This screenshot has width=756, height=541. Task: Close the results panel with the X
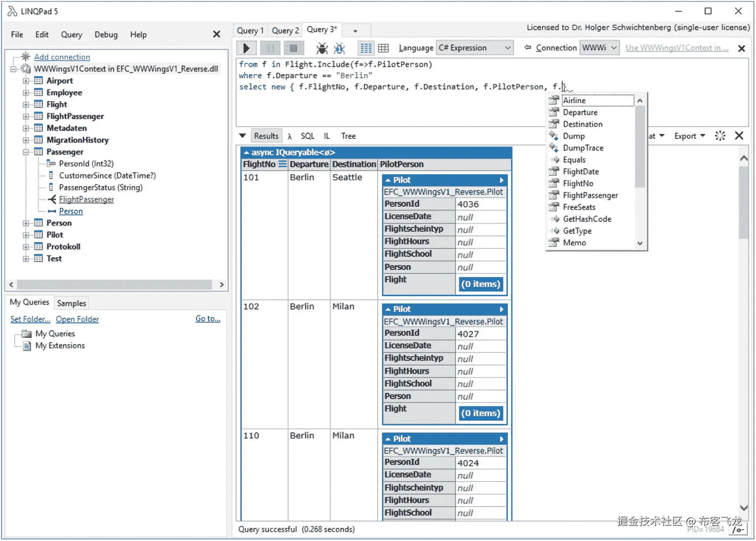point(739,136)
